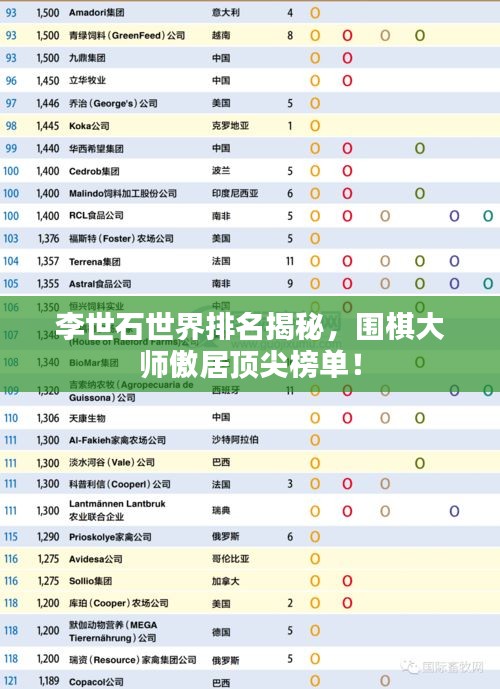Click the 沙特阿拉伯 country cell

click(235, 439)
